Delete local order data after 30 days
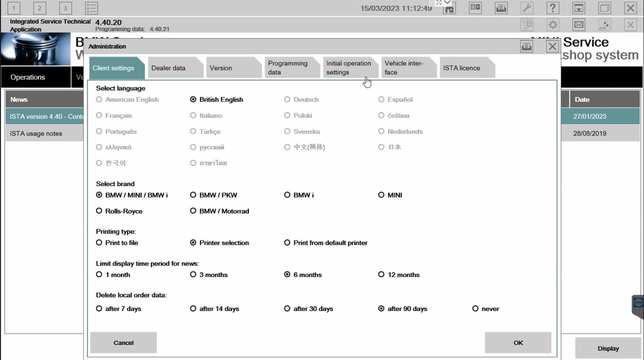The height and width of the screenshot is (360, 644). click(x=308, y=309)
